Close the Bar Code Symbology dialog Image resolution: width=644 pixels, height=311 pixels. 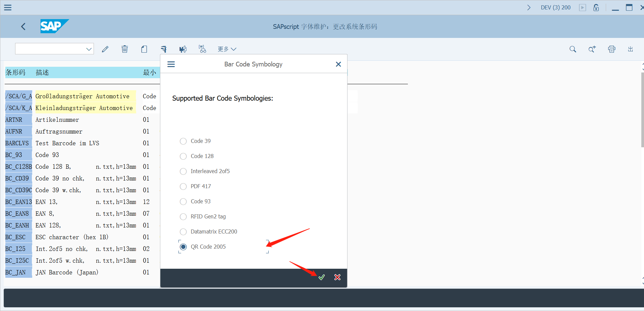click(338, 64)
